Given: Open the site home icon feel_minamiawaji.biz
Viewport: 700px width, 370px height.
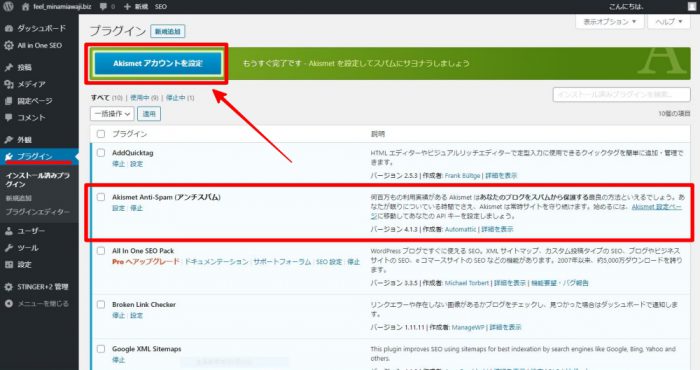Looking at the screenshot, I should [25, 7].
